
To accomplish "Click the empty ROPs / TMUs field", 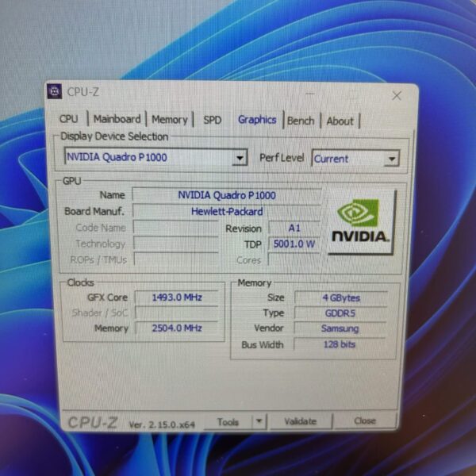I will (x=176, y=259).
